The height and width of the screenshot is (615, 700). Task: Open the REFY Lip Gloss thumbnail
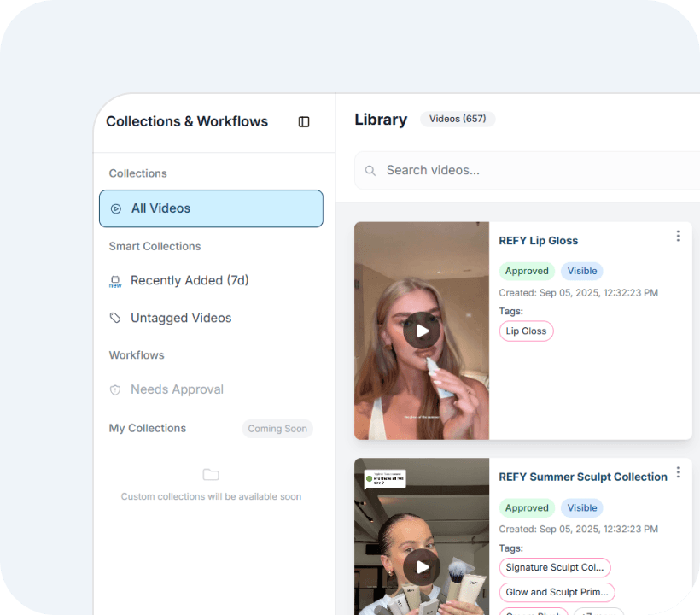click(422, 331)
